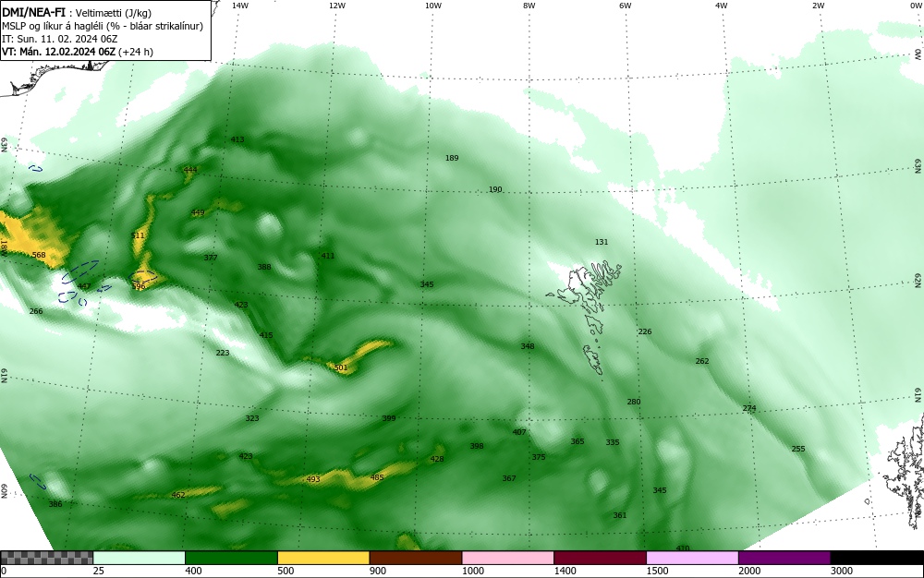This screenshot has width=924, height=578.
Task: Click the map value '375'
Action: coord(539,457)
